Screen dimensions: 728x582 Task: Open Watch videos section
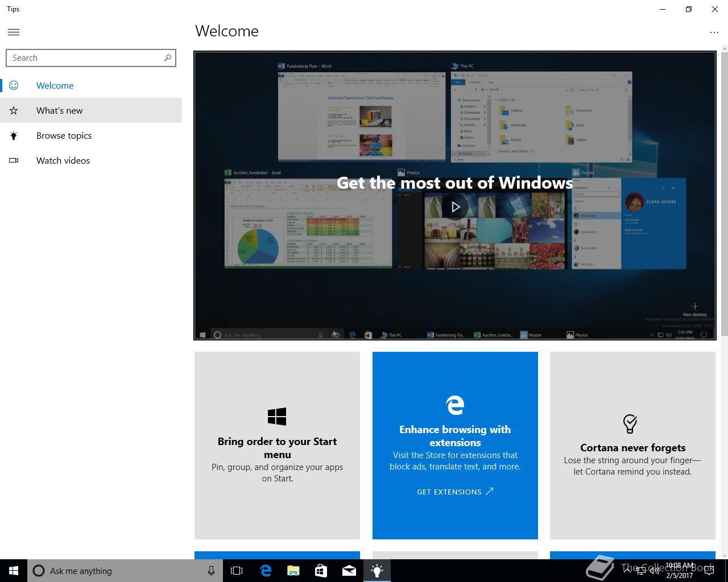91,160
